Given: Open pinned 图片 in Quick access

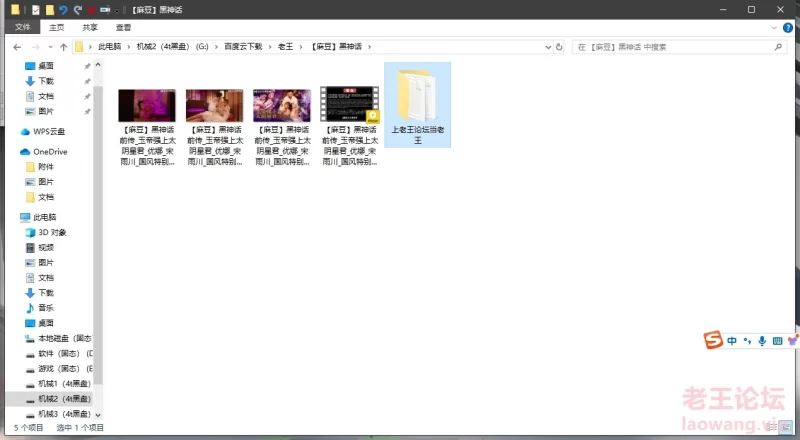Looking at the screenshot, I should 46,111.
